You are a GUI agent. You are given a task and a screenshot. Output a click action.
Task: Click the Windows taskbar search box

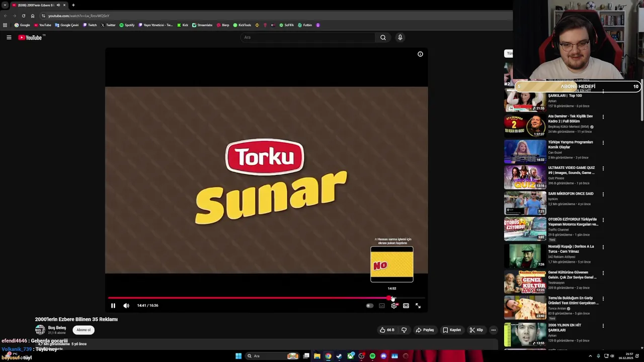pyautogui.click(x=272, y=356)
